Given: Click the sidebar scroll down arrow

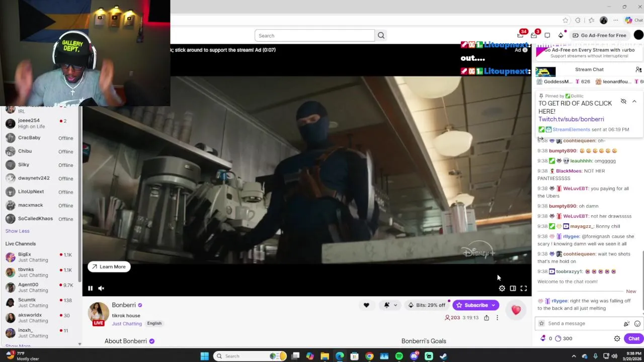Looking at the screenshot, I should pos(79,344).
